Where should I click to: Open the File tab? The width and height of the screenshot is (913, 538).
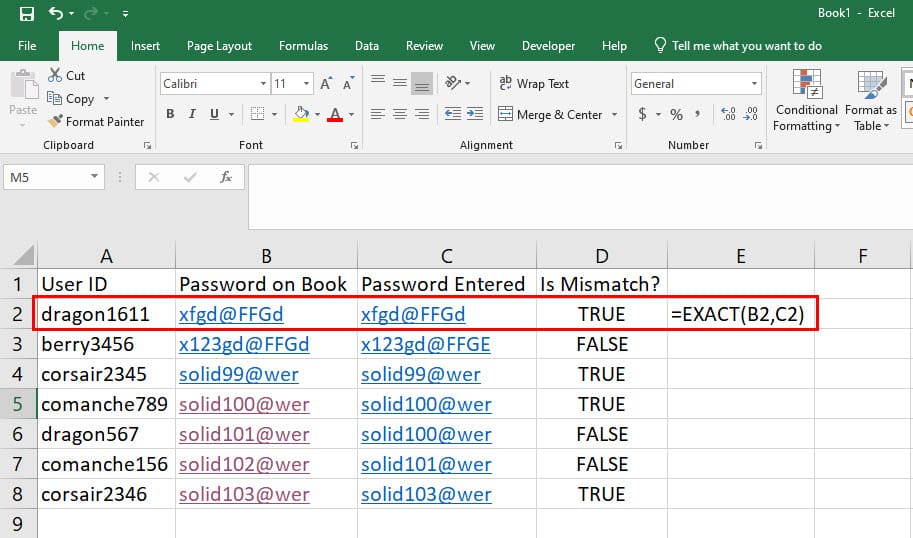tap(27, 46)
